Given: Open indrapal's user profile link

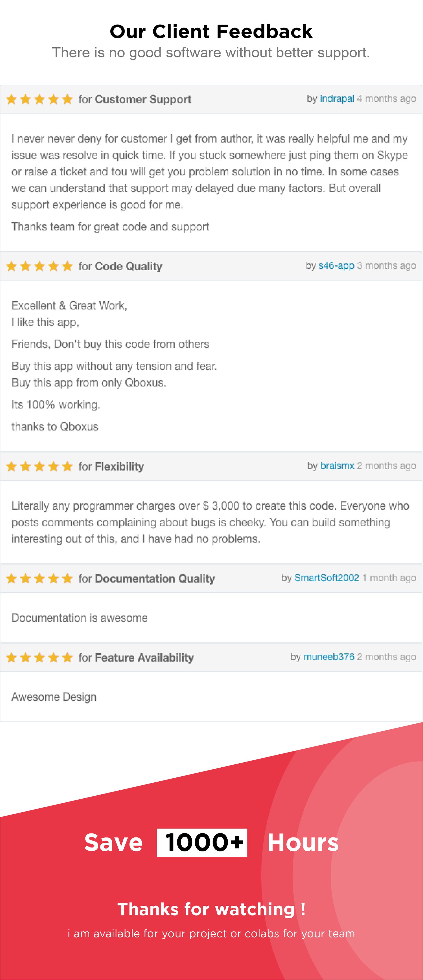Looking at the screenshot, I should click(337, 99).
